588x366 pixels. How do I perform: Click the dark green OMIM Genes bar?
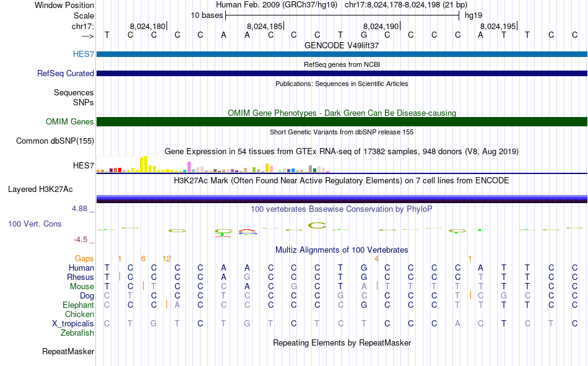(x=342, y=121)
